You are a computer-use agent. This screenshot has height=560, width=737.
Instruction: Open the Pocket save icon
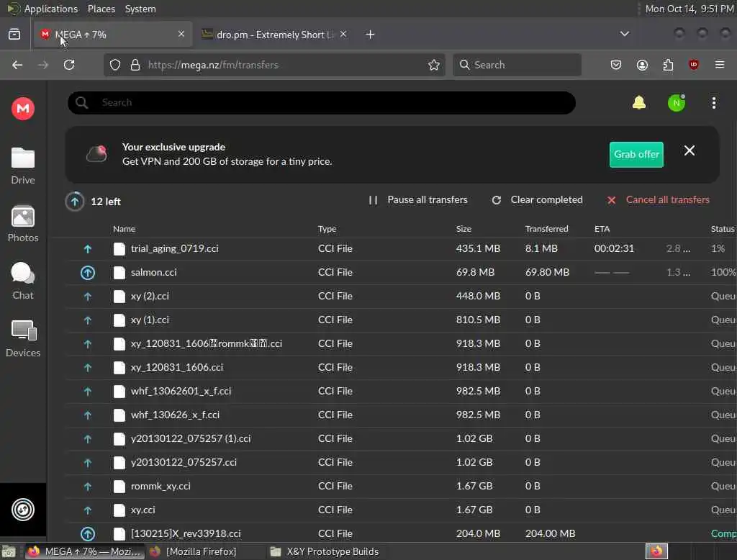click(x=616, y=65)
